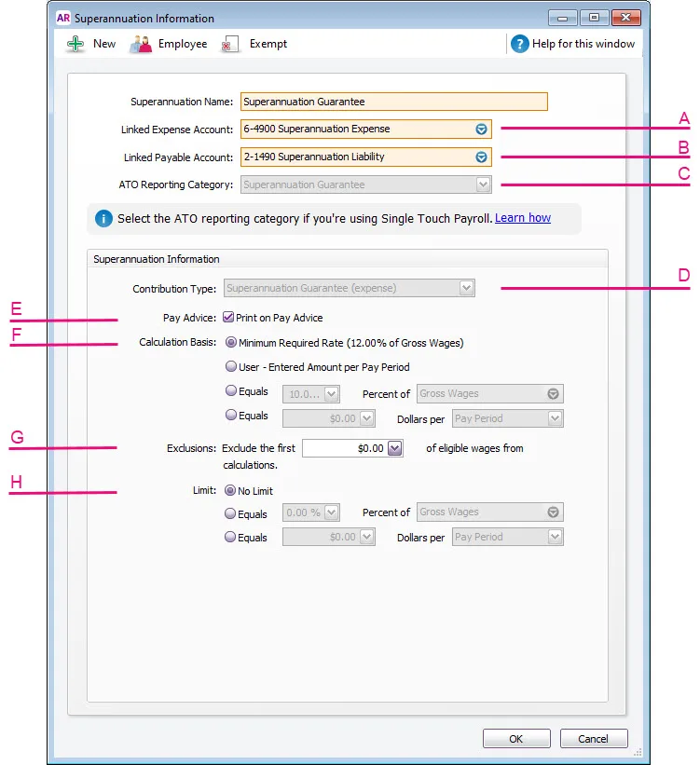Screen dimensions: 700x765
Task: Click the Exempt document icon
Action: tap(229, 44)
